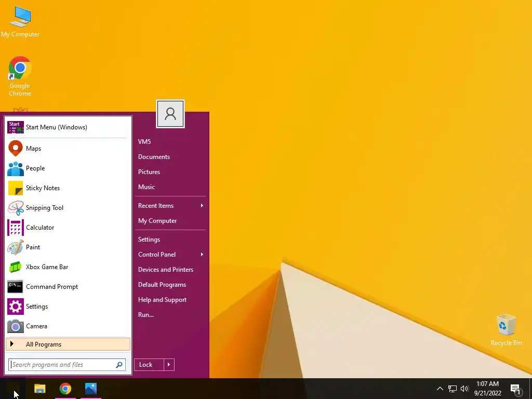This screenshot has height=399, width=532.
Task: Open File Explorer from taskbar
Action: (39, 389)
